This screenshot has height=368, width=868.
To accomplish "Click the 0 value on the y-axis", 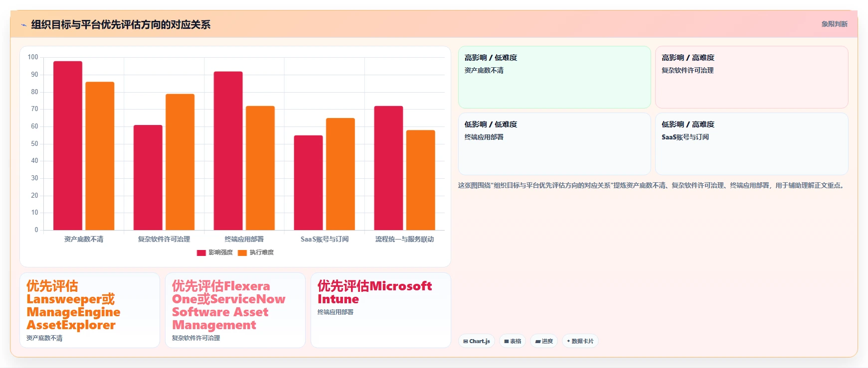I will 36,230.
